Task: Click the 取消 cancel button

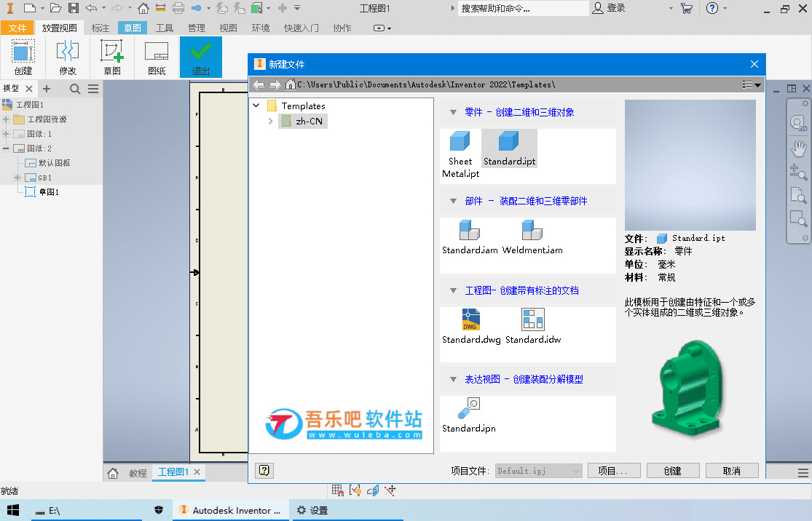Action: click(732, 471)
